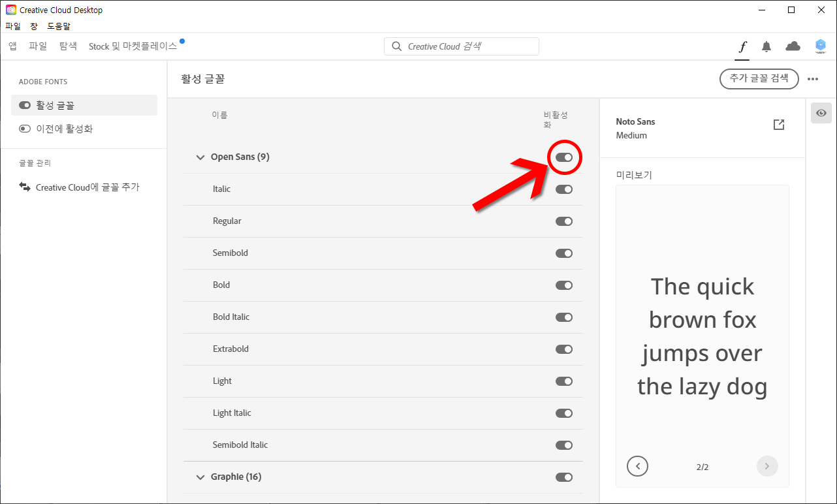
Task: Open the 도움말 menu
Action: (59, 26)
